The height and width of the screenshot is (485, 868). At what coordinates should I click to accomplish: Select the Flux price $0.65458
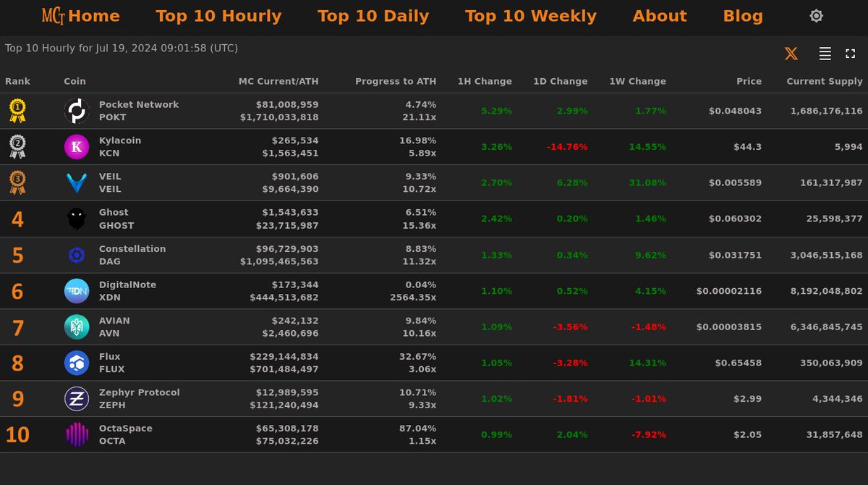[739, 363]
